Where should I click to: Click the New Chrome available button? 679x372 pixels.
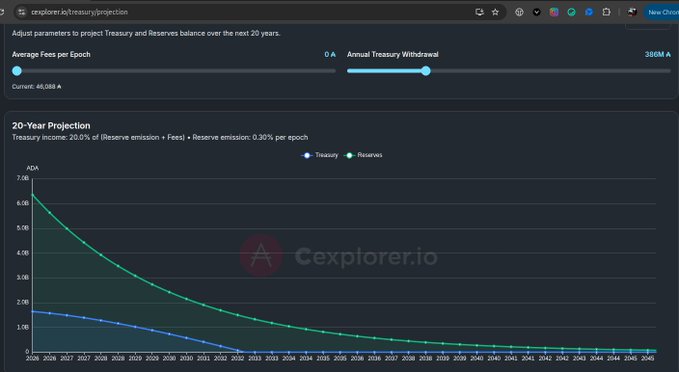(662, 12)
